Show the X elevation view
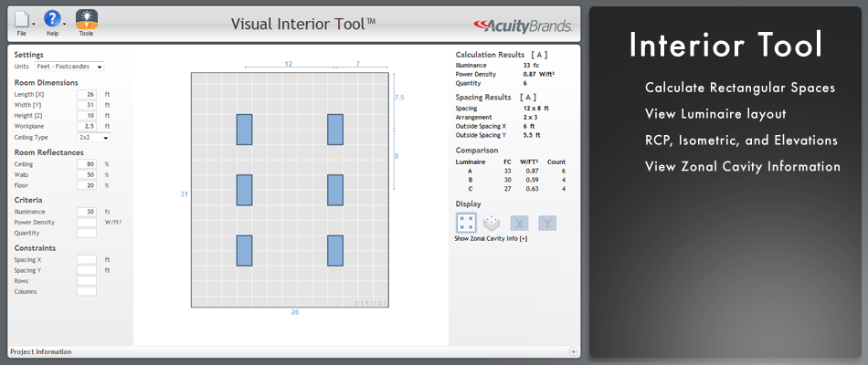The image size is (868, 365). click(520, 223)
